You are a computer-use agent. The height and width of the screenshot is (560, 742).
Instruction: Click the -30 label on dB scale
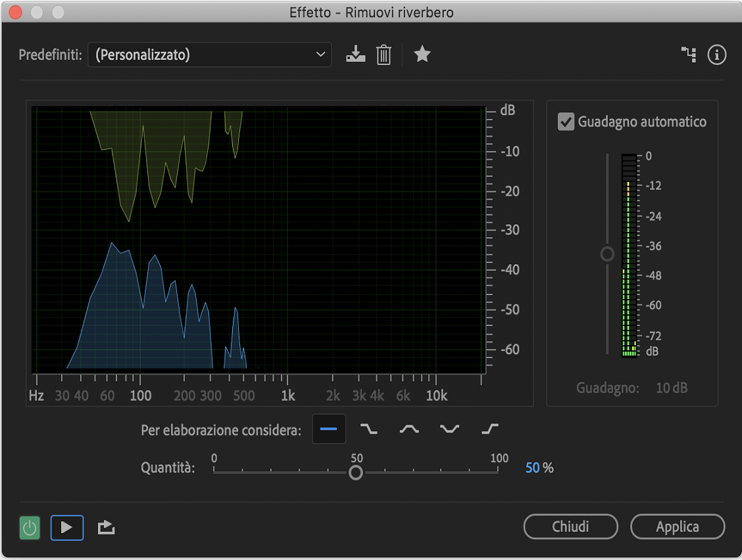point(510,230)
